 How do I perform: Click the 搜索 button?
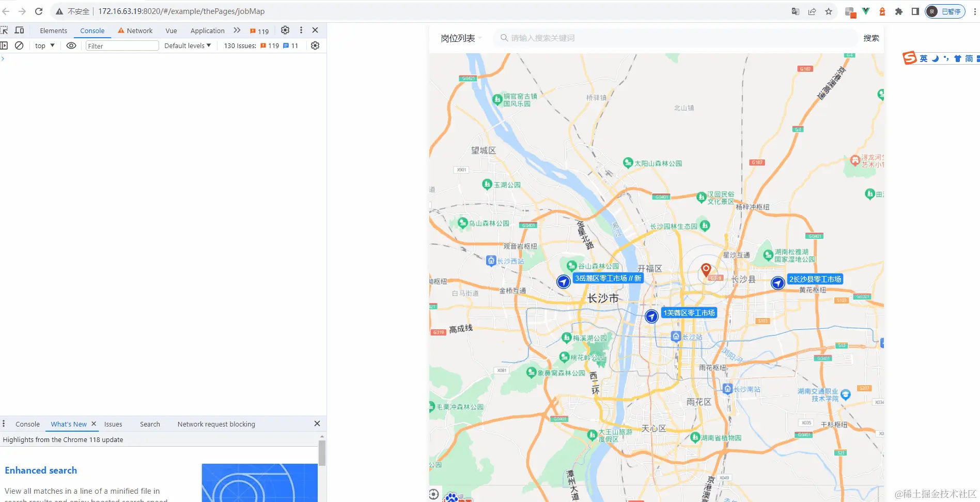tap(871, 38)
